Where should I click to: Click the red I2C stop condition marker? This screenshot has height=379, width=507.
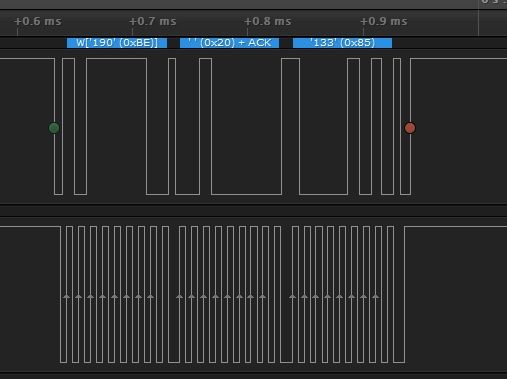[x=410, y=128]
